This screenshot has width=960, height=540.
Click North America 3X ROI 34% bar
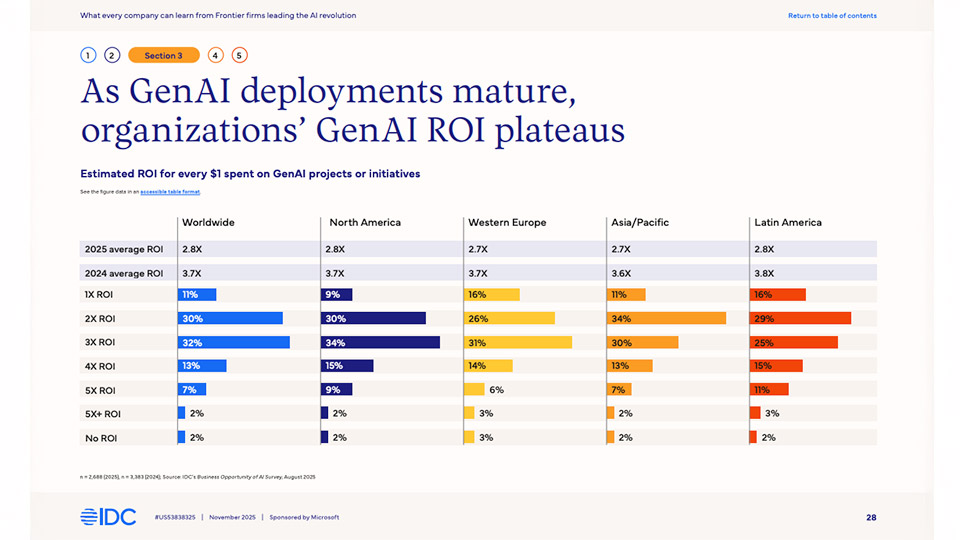pyautogui.click(x=380, y=342)
